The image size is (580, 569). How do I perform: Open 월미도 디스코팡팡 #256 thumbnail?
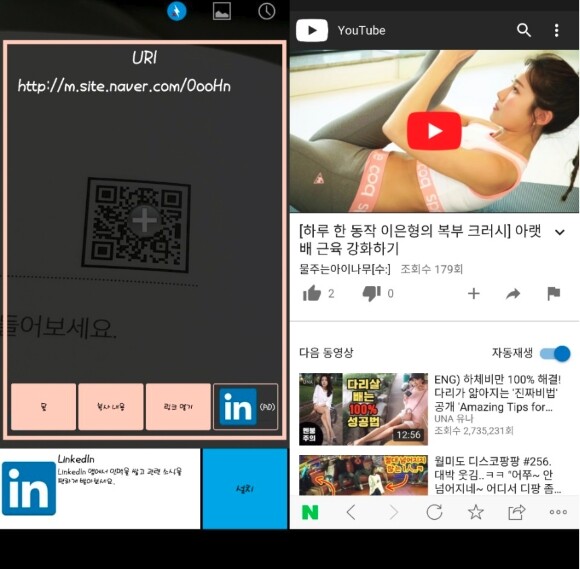coord(363,475)
